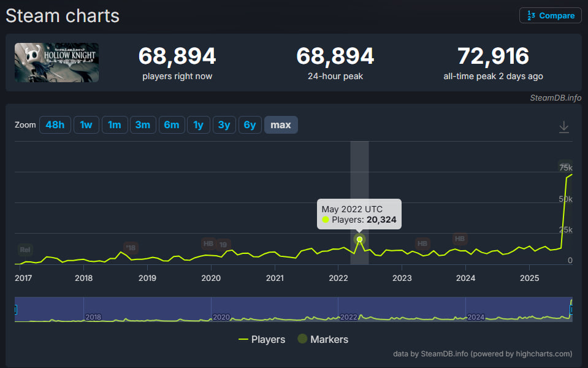This screenshot has width=588, height=368.
Task: Click the 2022 x-axis label
Action: point(338,278)
